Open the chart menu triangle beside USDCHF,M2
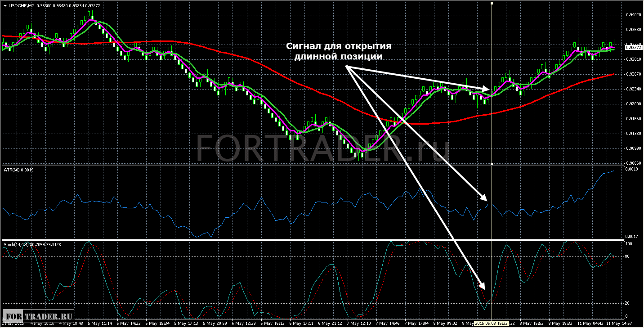 click(5, 6)
